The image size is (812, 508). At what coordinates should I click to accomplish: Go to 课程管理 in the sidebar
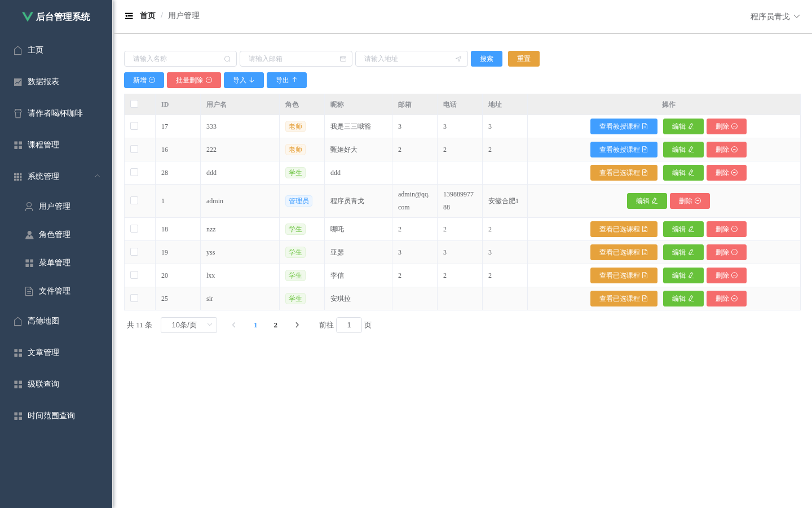click(56, 145)
